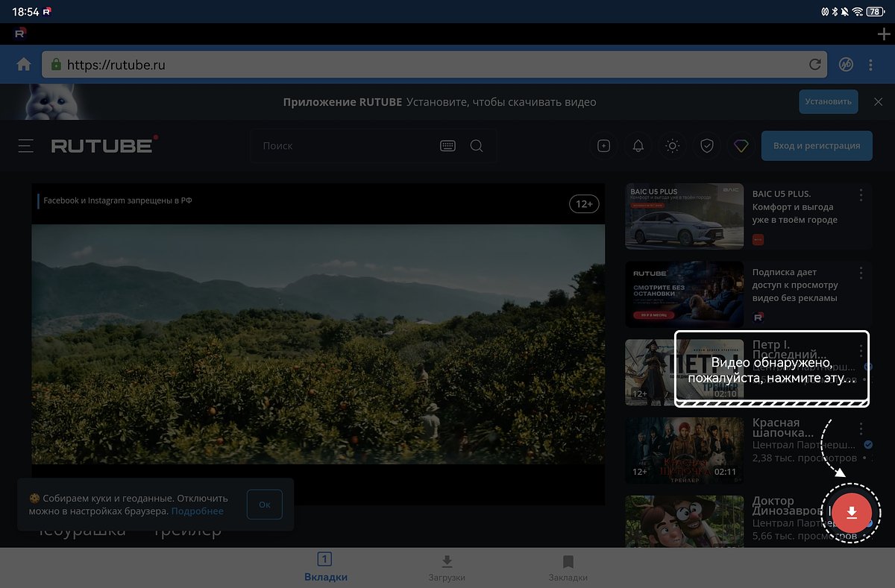Image resolution: width=895 pixels, height=588 pixels.
Task: Click the browser home icon
Action: (24, 65)
